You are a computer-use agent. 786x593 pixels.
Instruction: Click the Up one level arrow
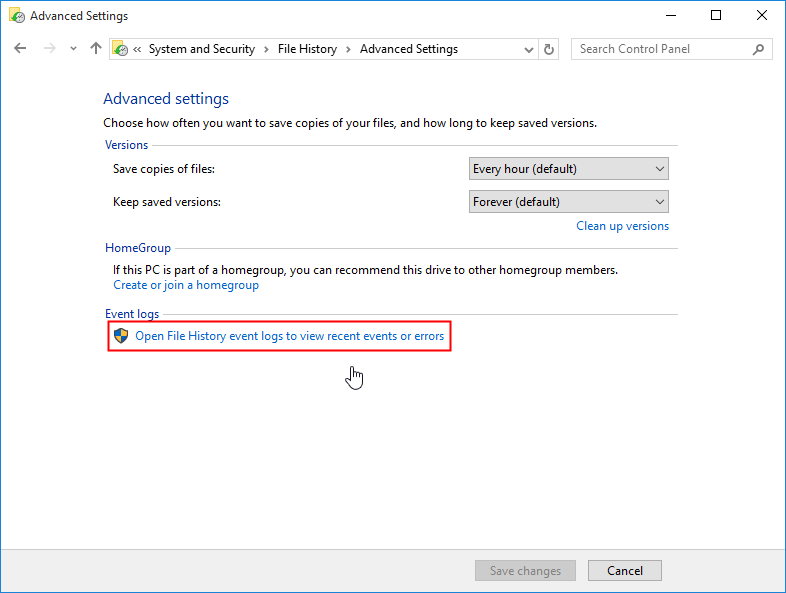[96, 49]
